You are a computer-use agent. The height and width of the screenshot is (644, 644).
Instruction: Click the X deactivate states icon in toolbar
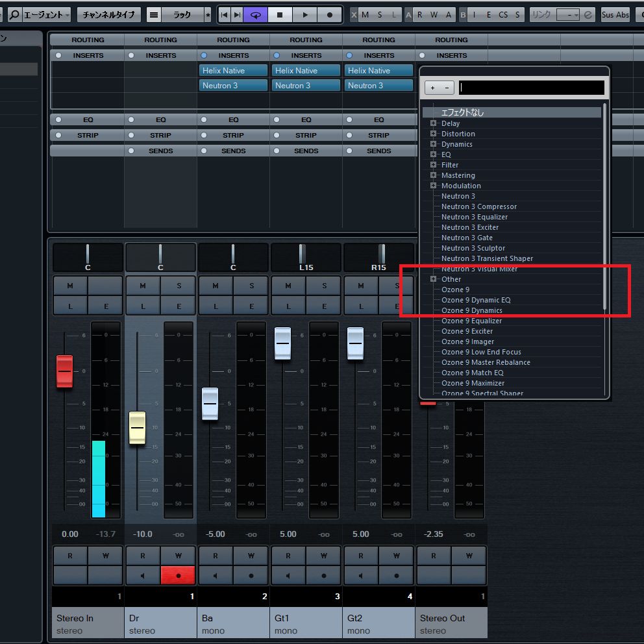pyautogui.click(x=354, y=15)
